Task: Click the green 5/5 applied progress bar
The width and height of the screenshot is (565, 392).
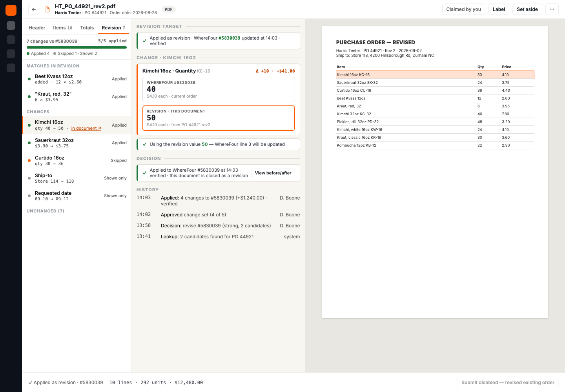Action: pyautogui.click(x=77, y=47)
